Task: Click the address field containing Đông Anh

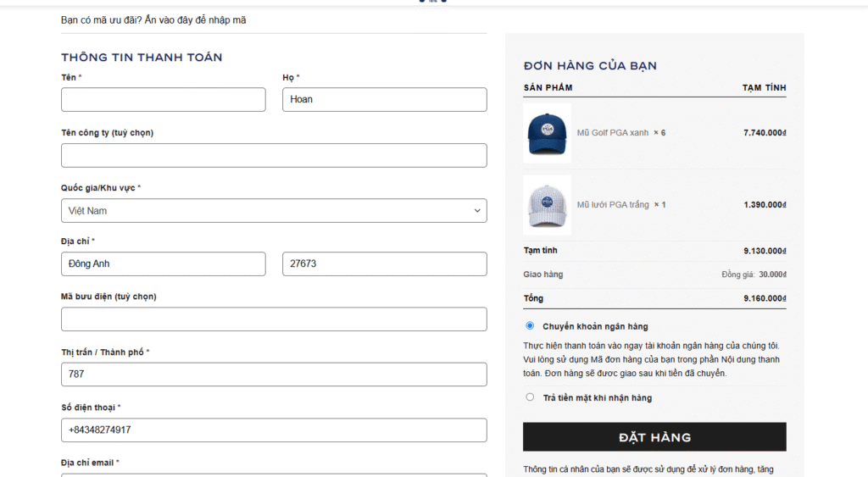Action: click(163, 263)
